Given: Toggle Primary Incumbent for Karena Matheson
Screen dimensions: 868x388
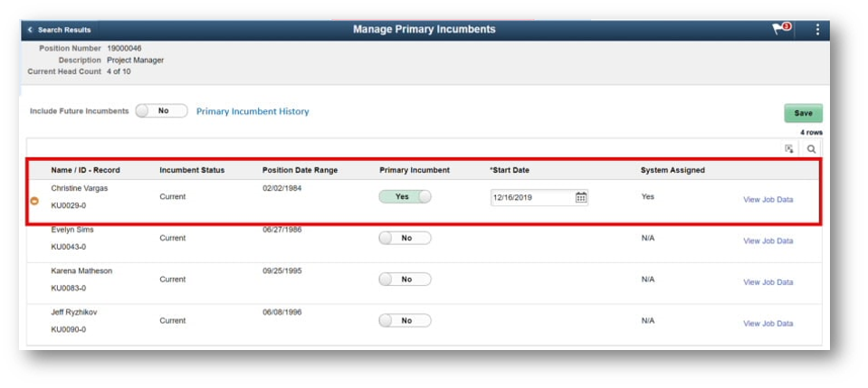Looking at the screenshot, I should pyautogui.click(x=405, y=279).
